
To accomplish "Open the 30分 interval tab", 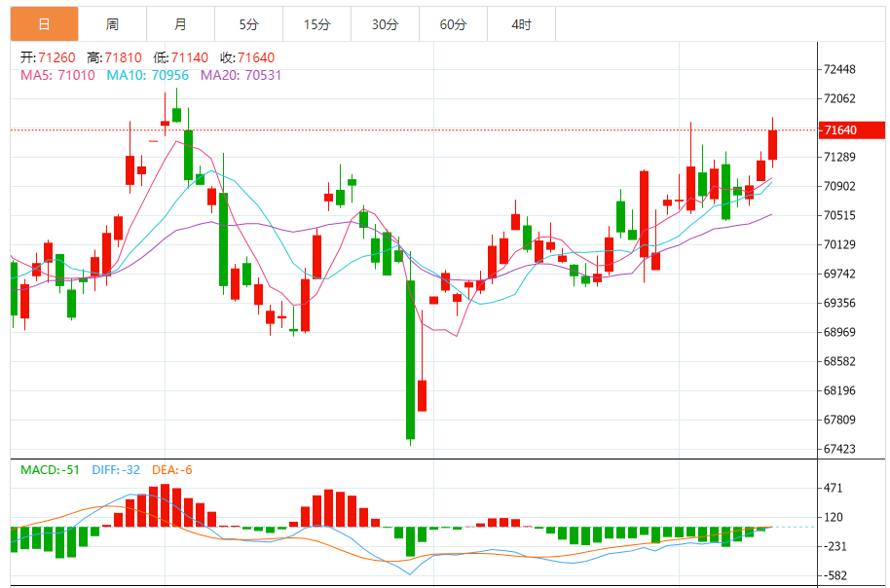I will (x=385, y=24).
